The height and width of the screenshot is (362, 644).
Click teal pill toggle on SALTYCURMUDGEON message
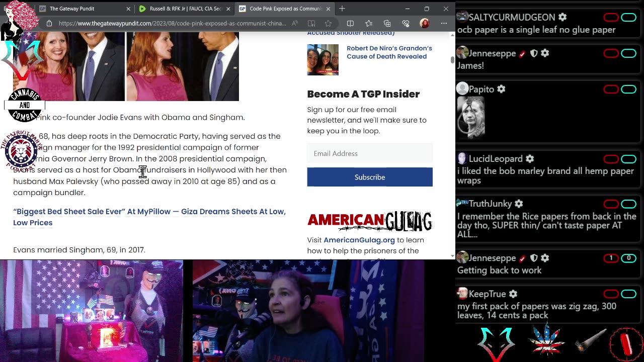pos(629,18)
